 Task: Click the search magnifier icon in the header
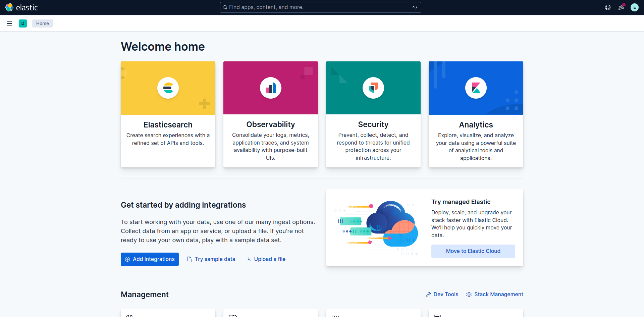(225, 7)
